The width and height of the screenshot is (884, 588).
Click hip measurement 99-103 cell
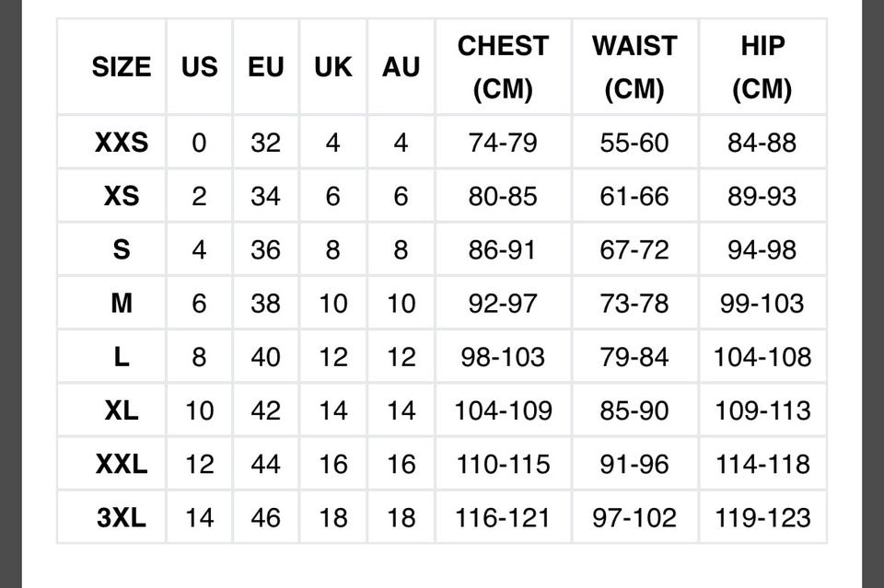(x=762, y=303)
